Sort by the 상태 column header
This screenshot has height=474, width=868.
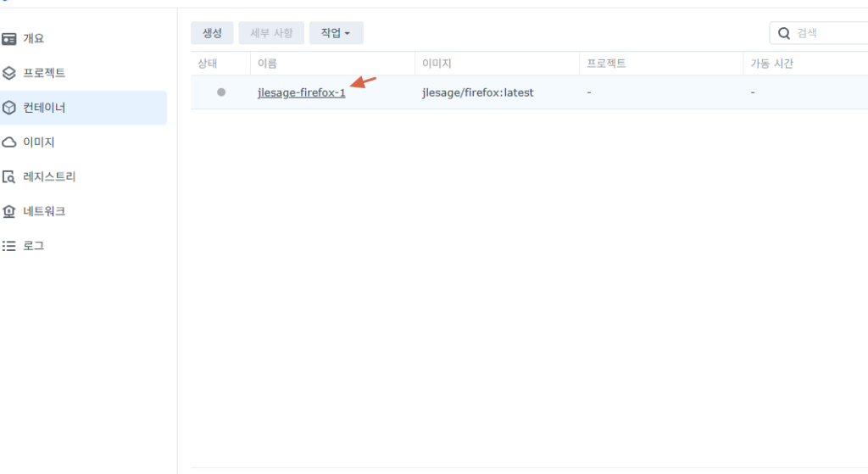(x=208, y=64)
